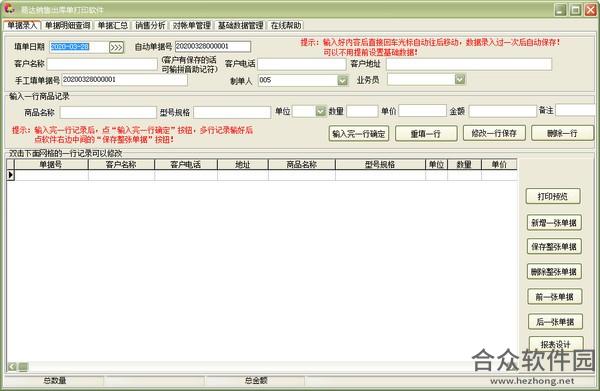Image resolution: width=600 pixels, height=391 pixels.
Task: Click the 手工填单据号 field
Action: click(x=124, y=80)
